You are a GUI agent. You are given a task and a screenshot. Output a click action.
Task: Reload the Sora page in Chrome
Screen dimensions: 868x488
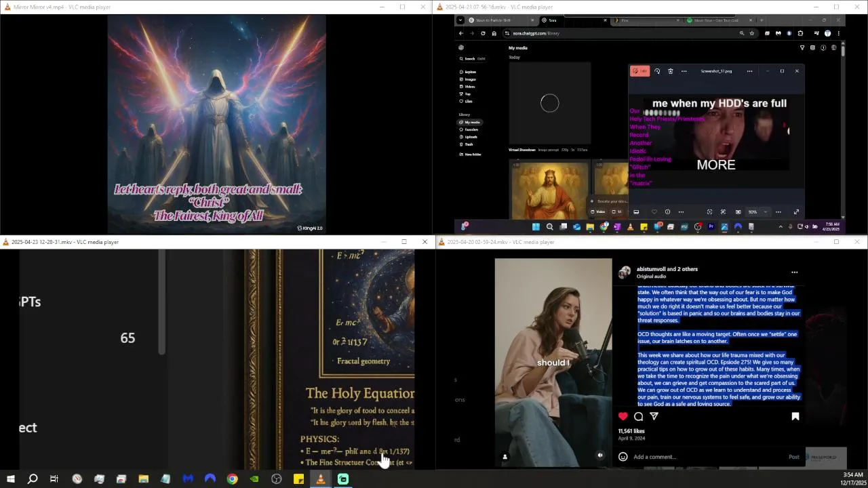pyautogui.click(x=483, y=33)
